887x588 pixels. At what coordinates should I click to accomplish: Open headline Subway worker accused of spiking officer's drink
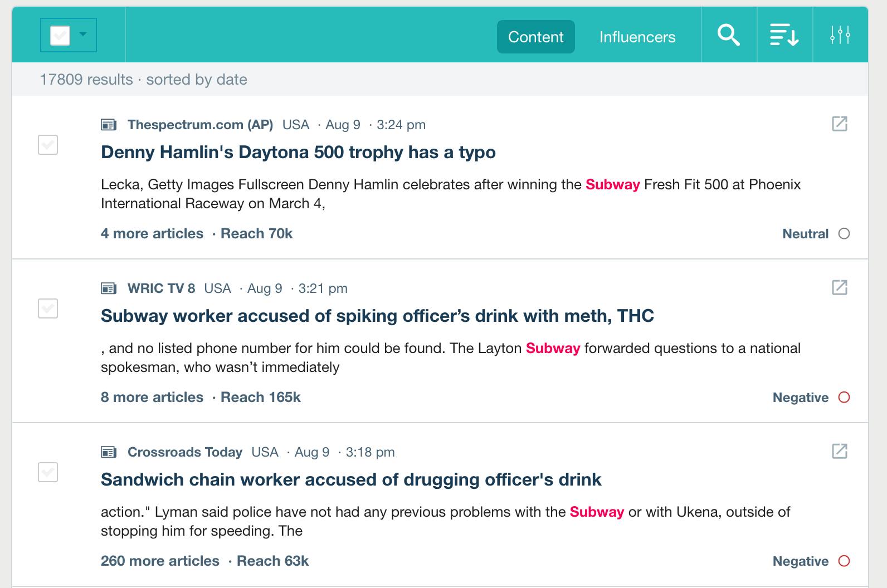[377, 316]
